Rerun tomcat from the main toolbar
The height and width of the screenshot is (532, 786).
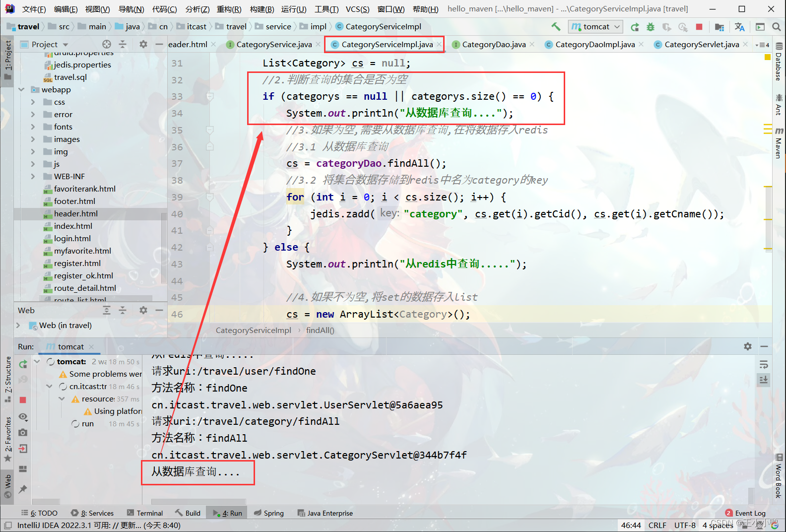click(635, 27)
